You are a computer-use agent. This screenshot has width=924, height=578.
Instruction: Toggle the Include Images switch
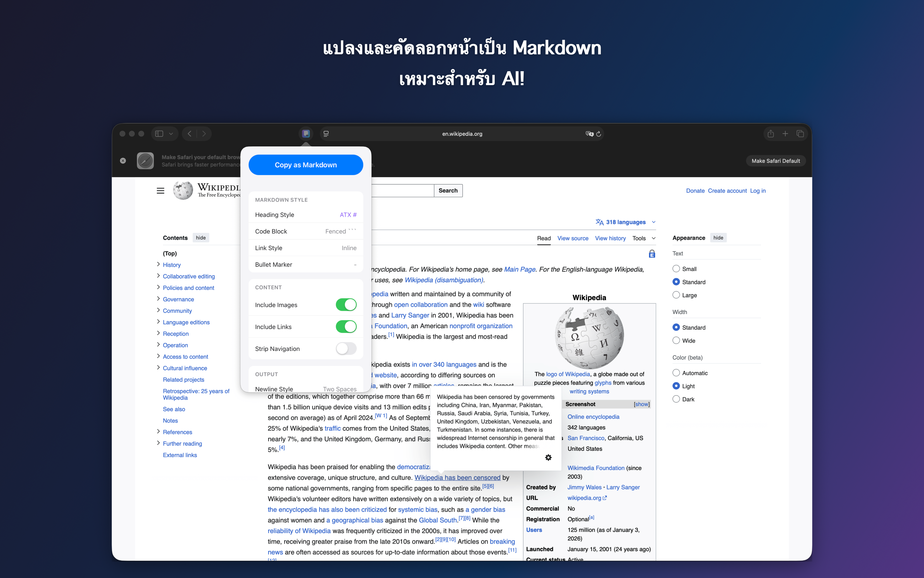346,305
